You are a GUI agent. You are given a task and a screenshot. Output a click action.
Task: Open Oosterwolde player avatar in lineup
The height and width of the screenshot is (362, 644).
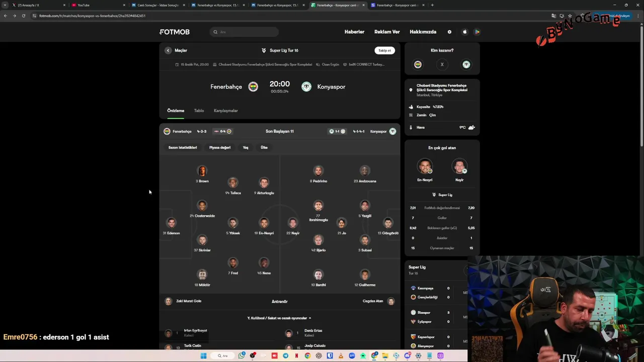click(x=202, y=205)
